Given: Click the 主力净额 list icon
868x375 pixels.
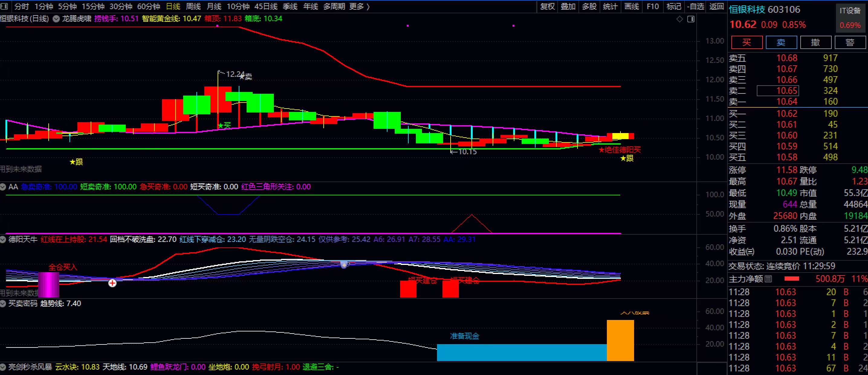Looking at the screenshot, I should click(768, 279).
